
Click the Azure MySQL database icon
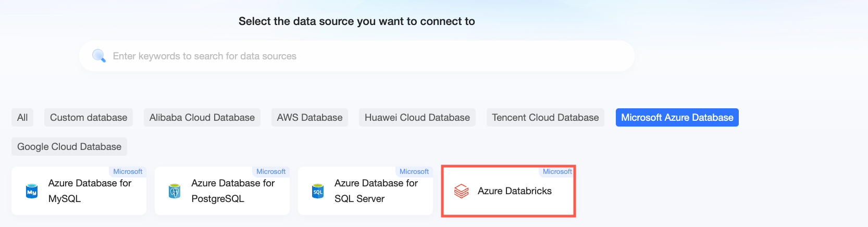[x=32, y=191]
